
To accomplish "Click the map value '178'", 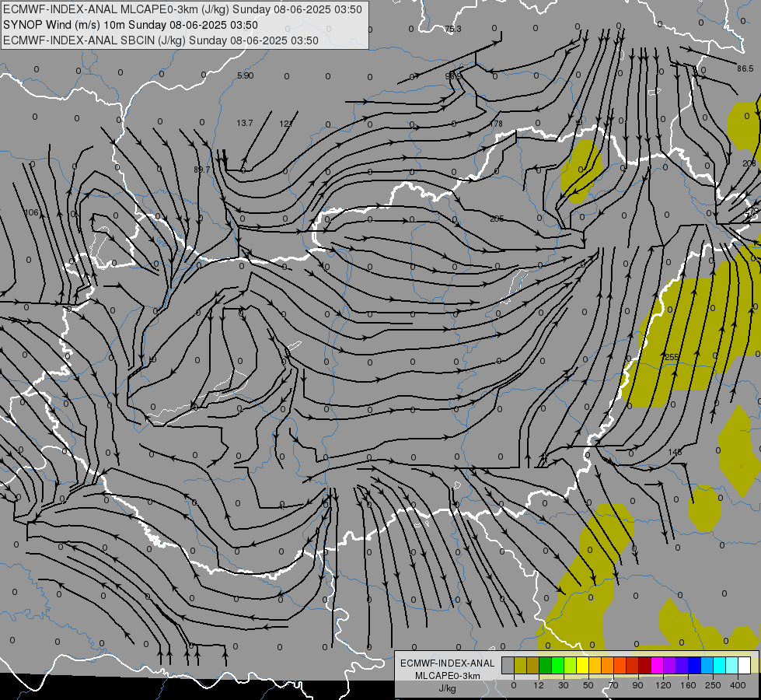I will click(495, 124).
